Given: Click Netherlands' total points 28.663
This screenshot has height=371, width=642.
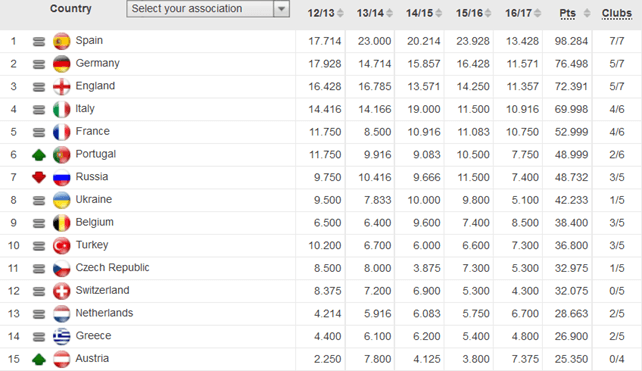Looking at the screenshot, I should coord(571,314).
